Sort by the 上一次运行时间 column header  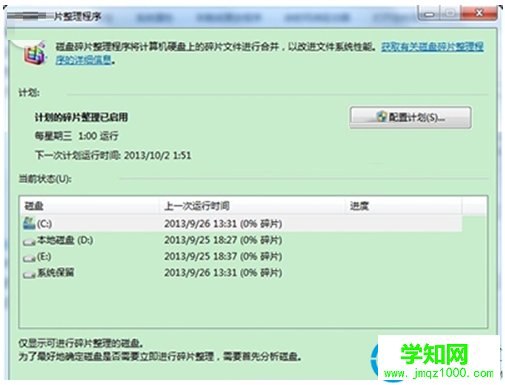point(252,206)
